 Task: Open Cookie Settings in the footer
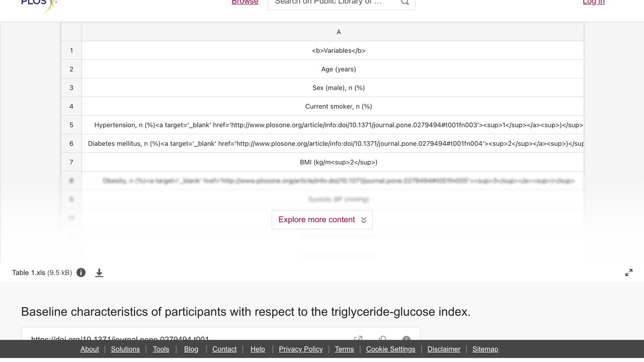point(391,349)
